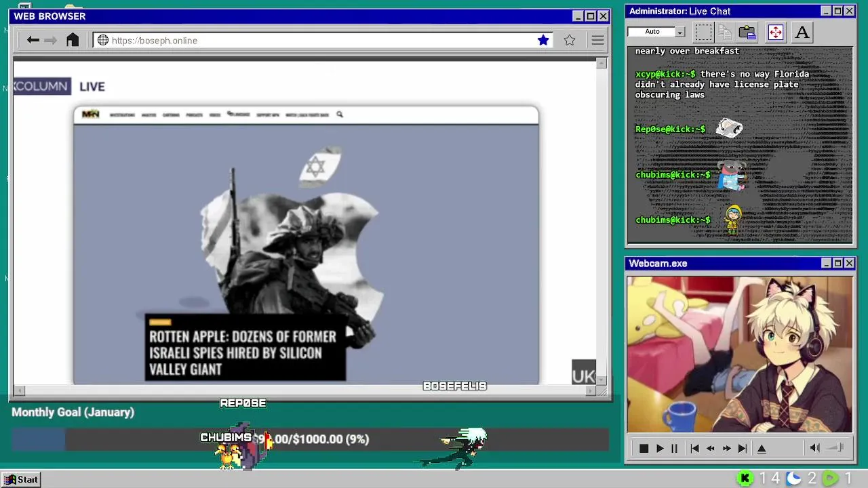Close the Webcam.exe window
The width and height of the screenshot is (868, 488).
click(849, 263)
